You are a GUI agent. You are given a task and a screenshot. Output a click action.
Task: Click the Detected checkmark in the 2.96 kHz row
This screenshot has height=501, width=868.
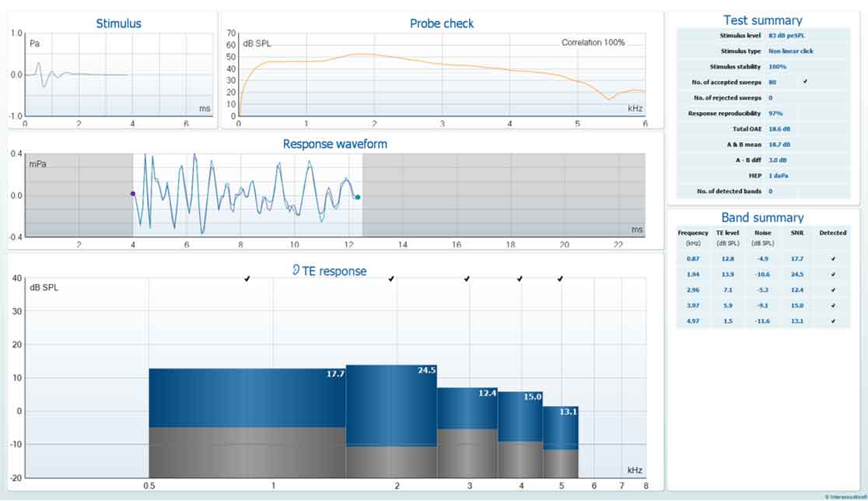pyautogui.click(x=832, y=289)
